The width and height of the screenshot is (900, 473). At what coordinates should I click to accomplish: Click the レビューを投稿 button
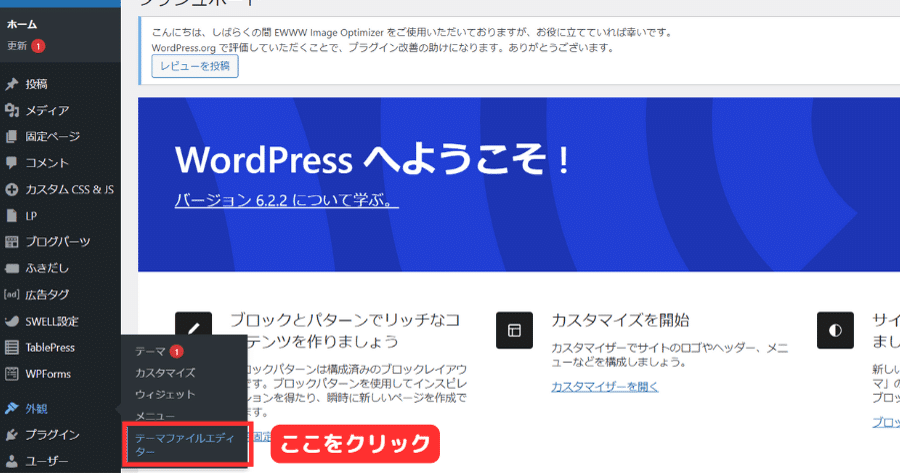195,66
